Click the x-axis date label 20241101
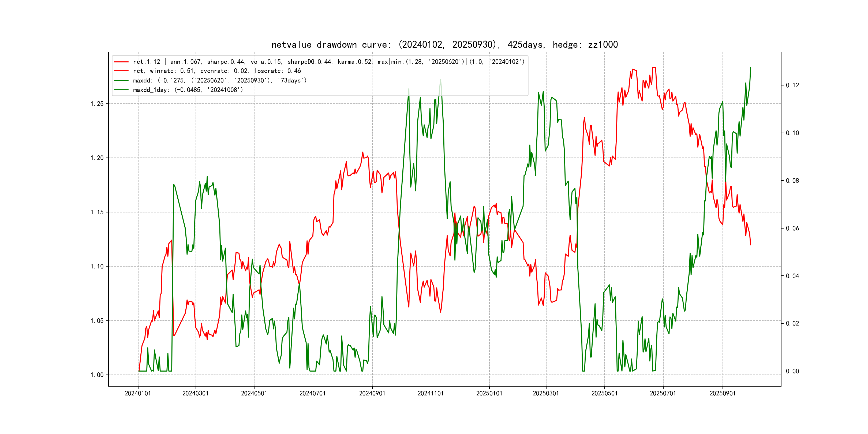The image size is (868, 434). 430,393
